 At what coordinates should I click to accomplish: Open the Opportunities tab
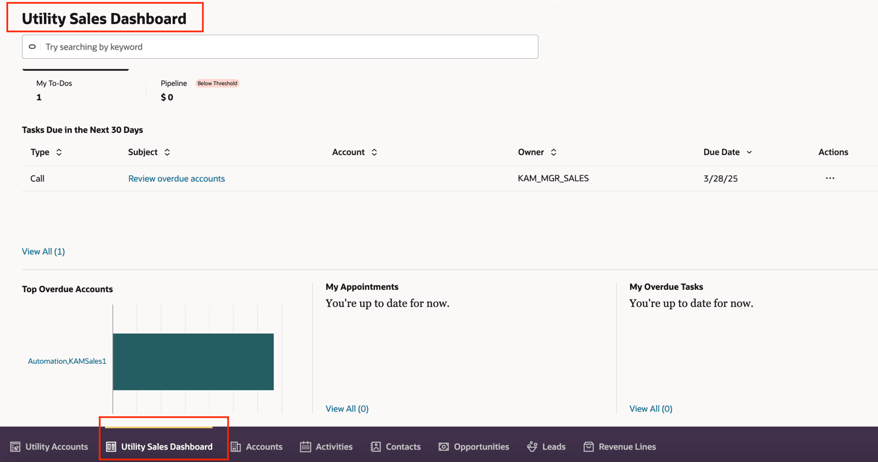coord(474,447)
